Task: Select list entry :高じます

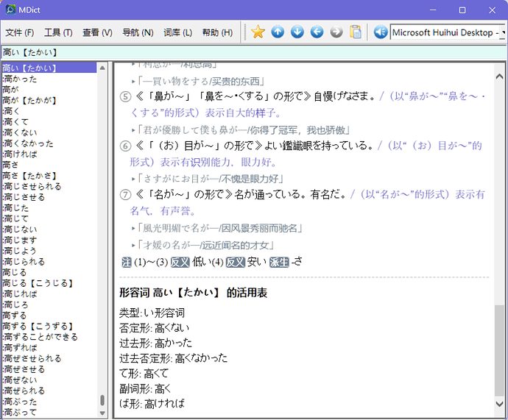Action: point(20,240)
